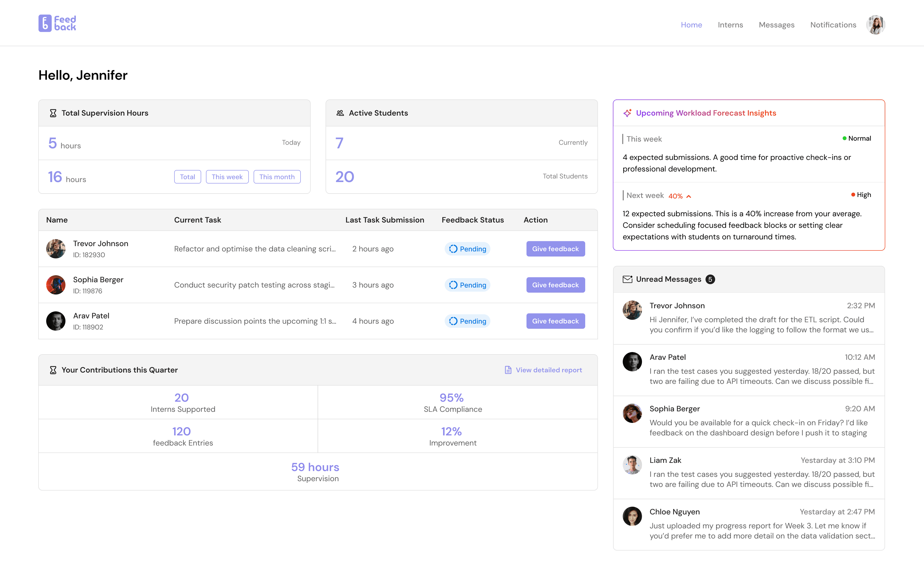Click Sophia Berger's avatar in the table
The width and height of the screenshot is (924, 577).
pos(56,285)
